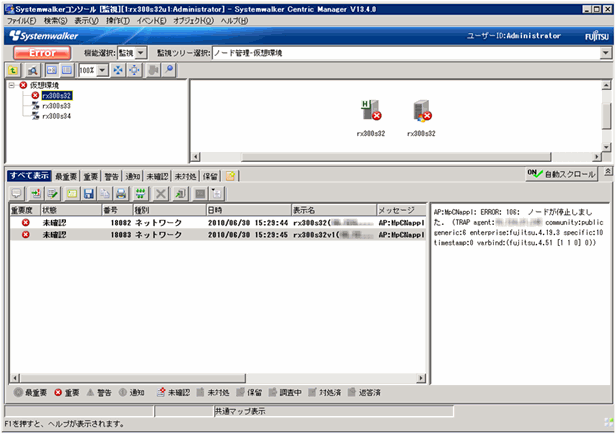Collapse the event pane with double chevron

pos(607,171)
